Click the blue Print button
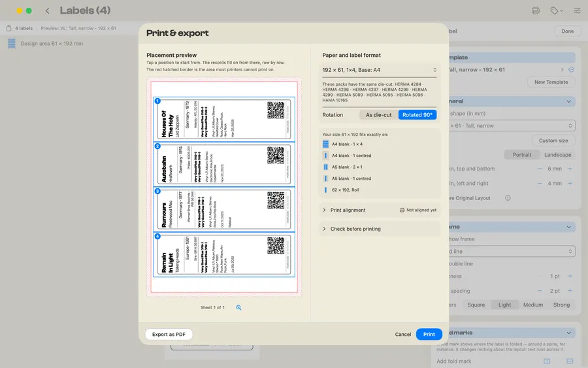 [429, 334]
